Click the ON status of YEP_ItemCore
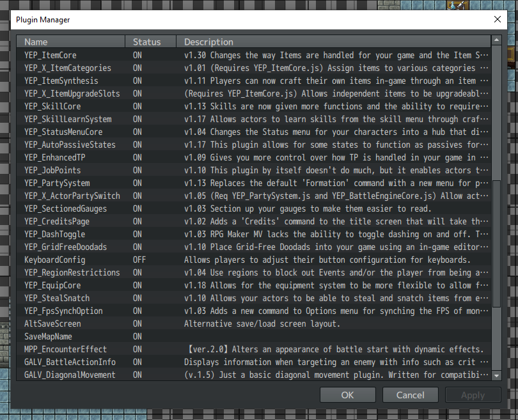Screen dimensions: 518x420 pos(137,55)
